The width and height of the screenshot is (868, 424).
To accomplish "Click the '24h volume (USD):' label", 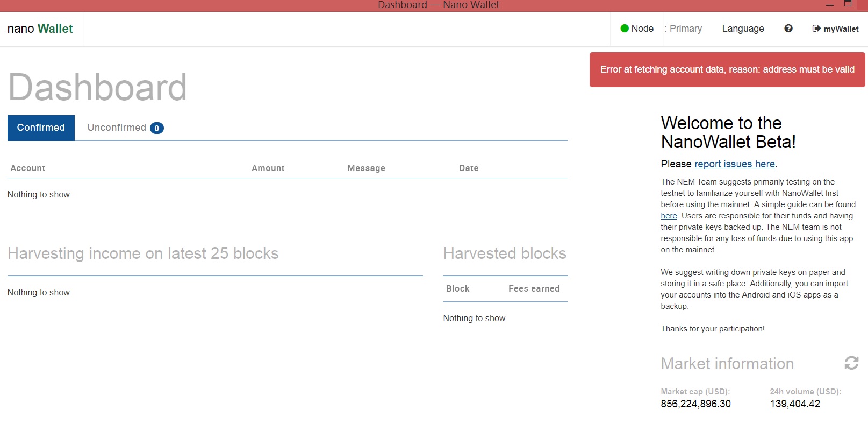I will coord(805,392).
